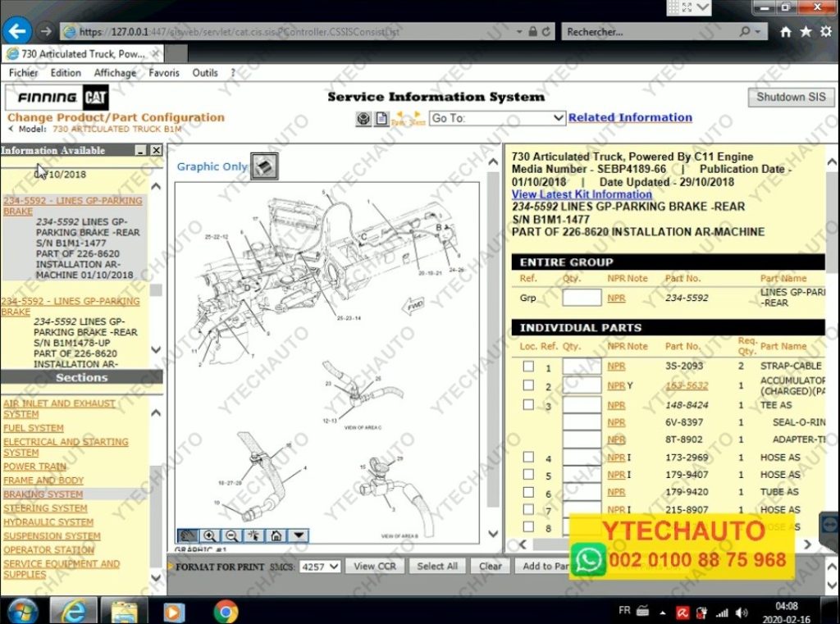Click the Clear button

[491, 566]
